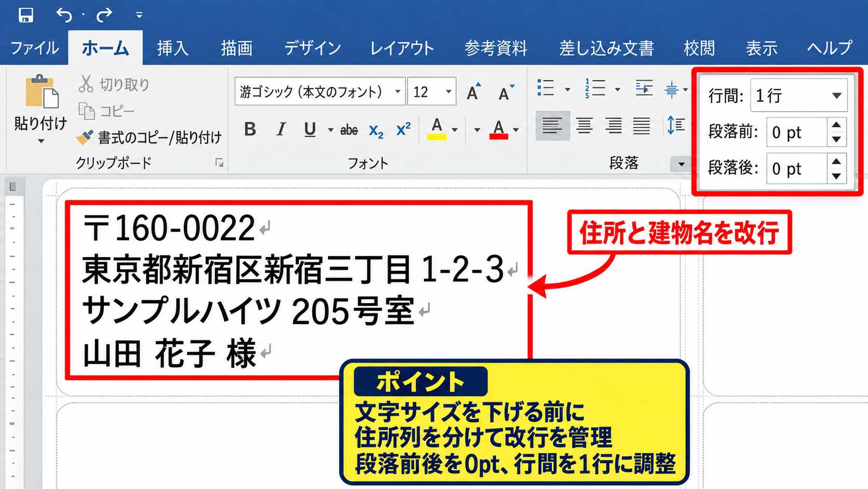The height and width of the screenshot is (489, 868).
Task: Toggle underline formatting
Action: (310, 129)
